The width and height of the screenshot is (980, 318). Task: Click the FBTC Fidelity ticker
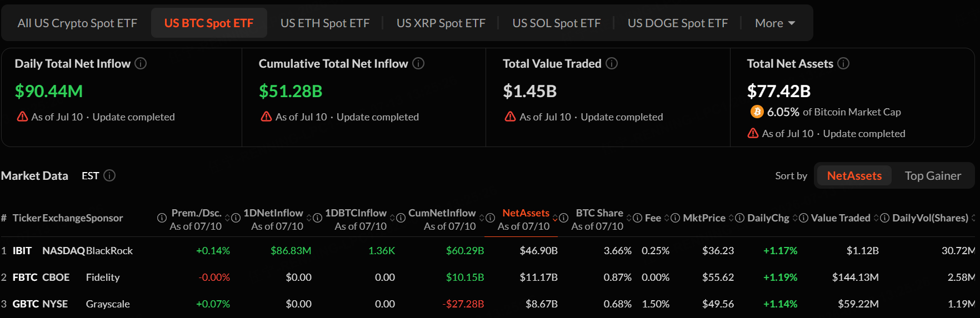25,277
